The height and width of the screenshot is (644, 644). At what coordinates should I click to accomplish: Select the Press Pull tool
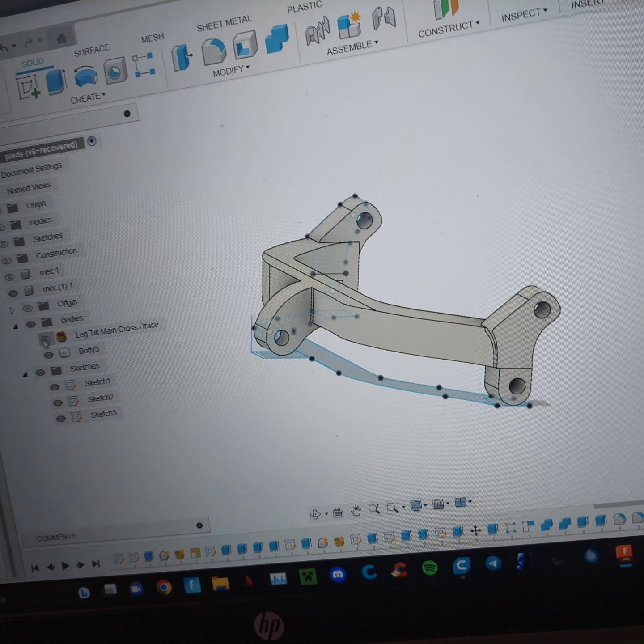pos(182,58)
